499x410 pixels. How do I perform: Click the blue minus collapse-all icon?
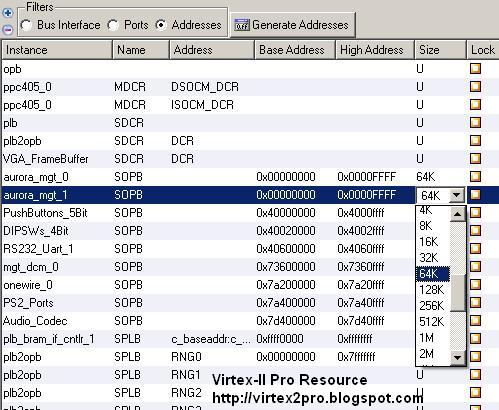pos(8,30)
